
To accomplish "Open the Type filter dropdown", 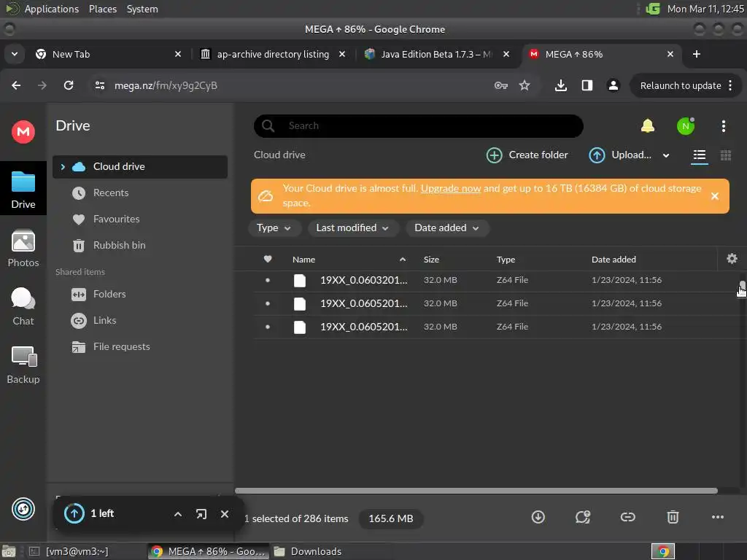I will pyautogui.click(x=274, y=228).
